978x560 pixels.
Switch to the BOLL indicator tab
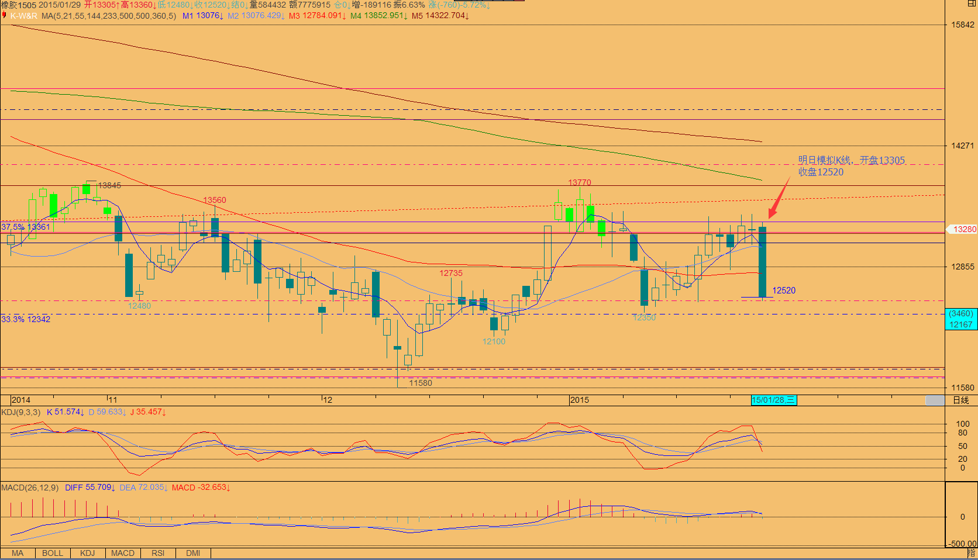point(53,553)
